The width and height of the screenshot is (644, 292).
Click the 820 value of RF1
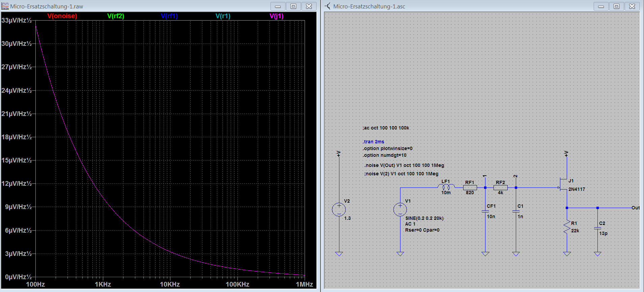pyautogui.click(x=470, y=193)
